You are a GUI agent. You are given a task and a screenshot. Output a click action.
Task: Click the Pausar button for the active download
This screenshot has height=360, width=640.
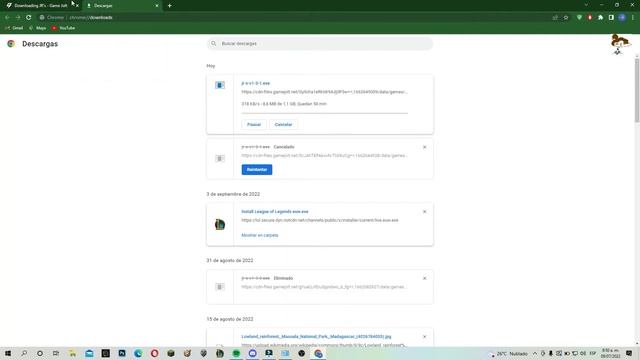[x=254, y=124]
